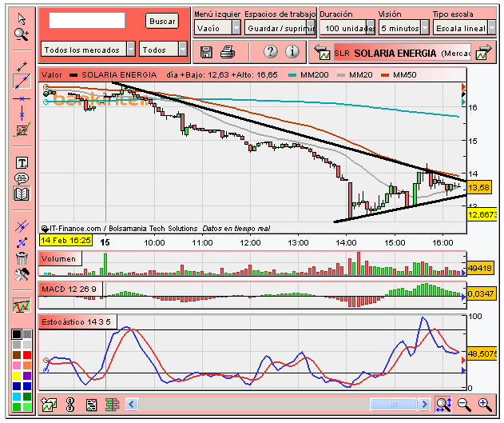Go to previous security with left arrow
Image resolution: width=504 pixels, height=423 pixels.
pyautogui.click(x=322, y=52)
